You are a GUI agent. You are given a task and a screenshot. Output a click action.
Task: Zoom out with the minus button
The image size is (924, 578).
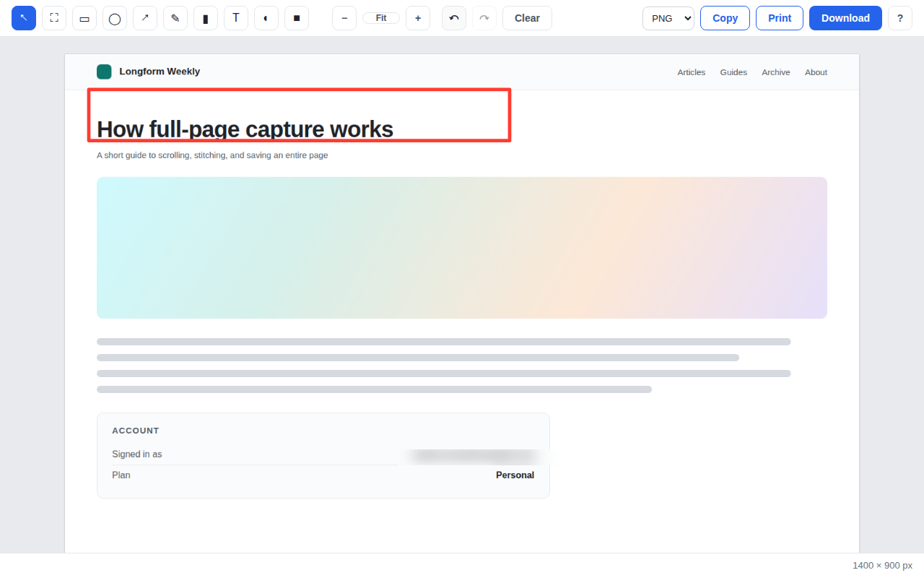344,18
